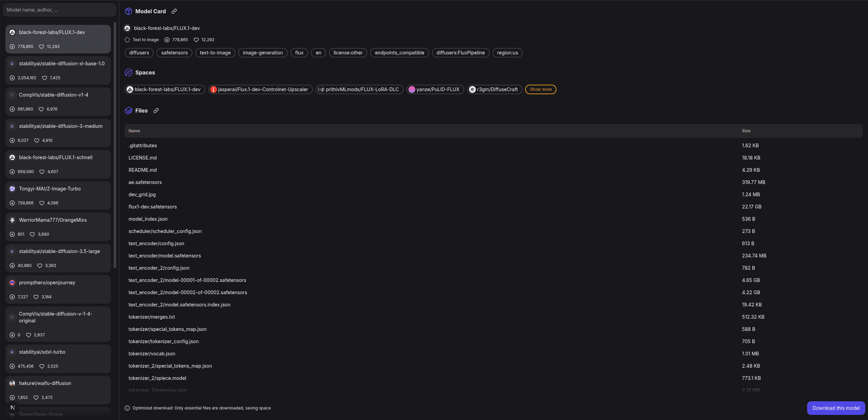Click the model search field

point(59,10)
